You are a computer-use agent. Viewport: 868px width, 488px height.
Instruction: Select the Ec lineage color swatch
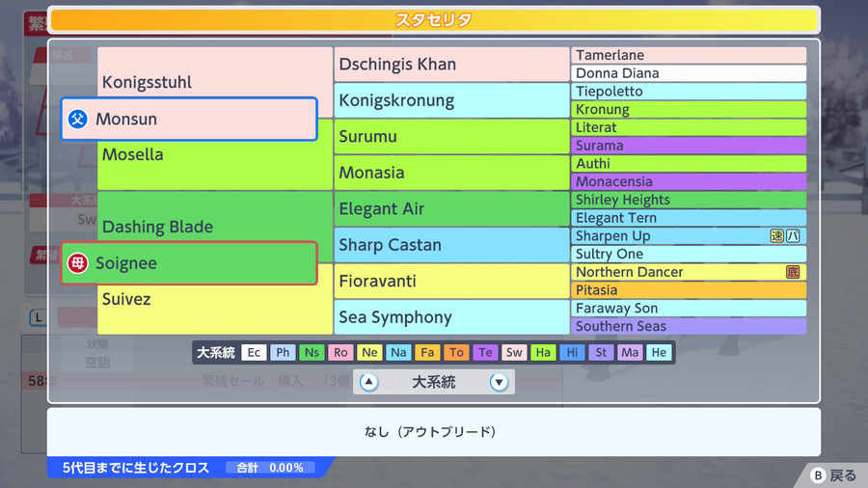[x=254, y=352]
